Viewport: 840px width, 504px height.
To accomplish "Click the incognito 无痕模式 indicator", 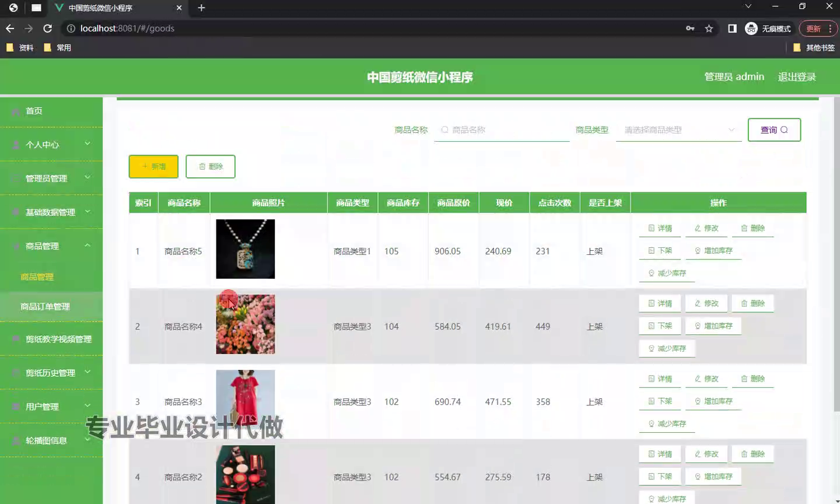I will tap(768, 28).
